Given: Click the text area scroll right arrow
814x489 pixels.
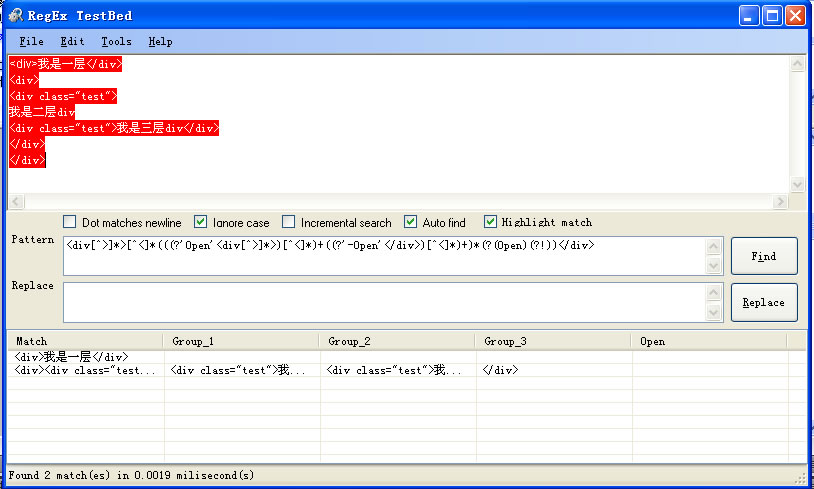Looking at the screenshot, I should click(x=780, y=201).
